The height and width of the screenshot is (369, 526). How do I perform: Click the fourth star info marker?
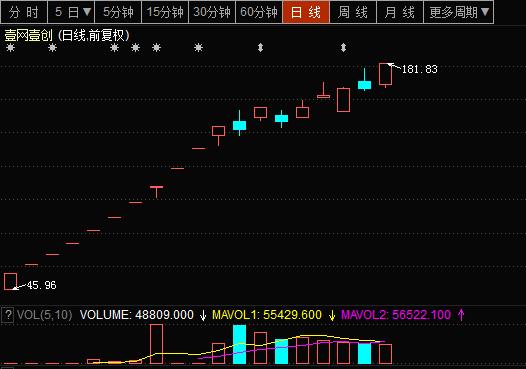point(136,48)
